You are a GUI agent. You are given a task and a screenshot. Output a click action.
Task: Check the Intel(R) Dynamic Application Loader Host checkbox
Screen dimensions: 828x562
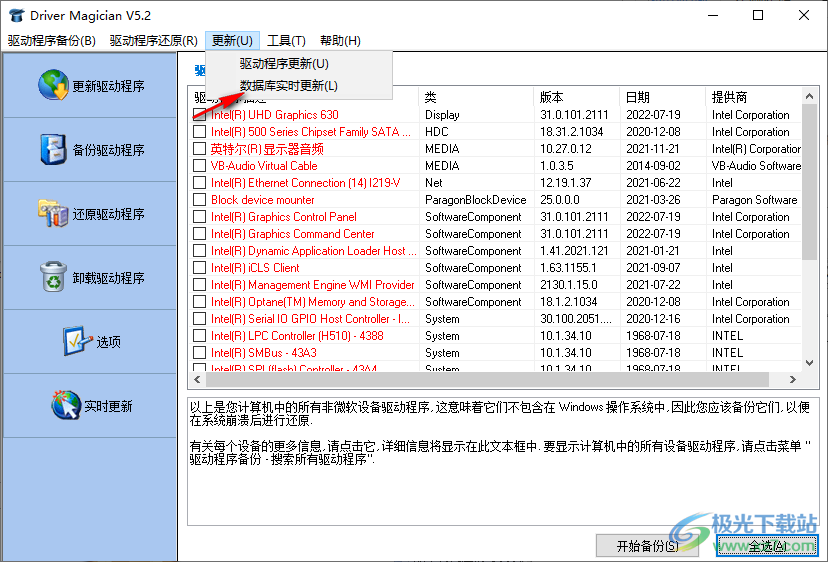click(x=200, y=250)
